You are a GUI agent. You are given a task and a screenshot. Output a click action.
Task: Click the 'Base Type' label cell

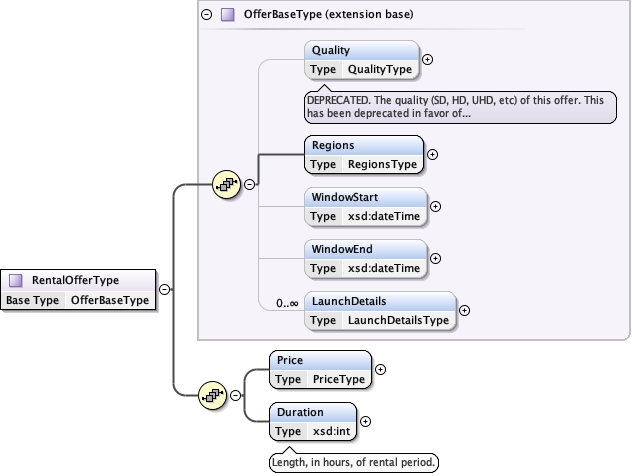[33, 300]
